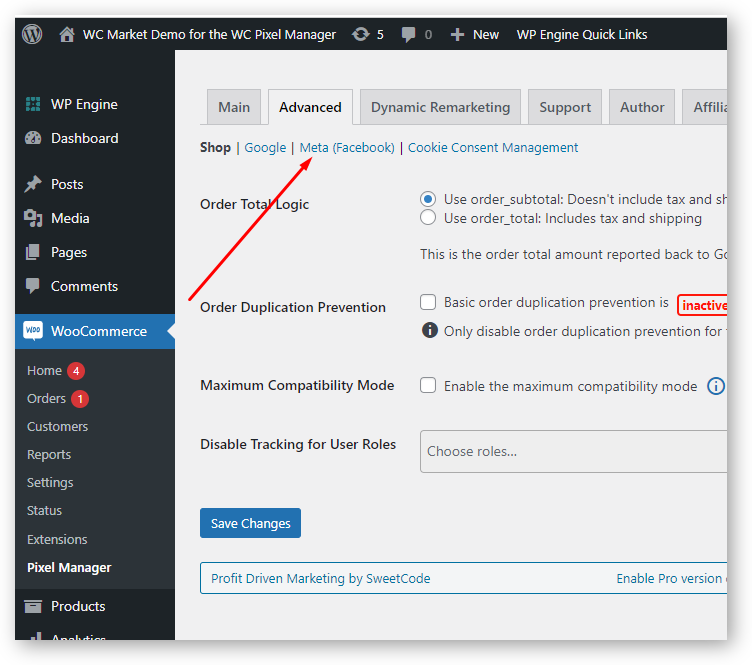The image size is (752, 665).
Task: Click Disable Tracking for User Roles label
Action: [298, 444]
